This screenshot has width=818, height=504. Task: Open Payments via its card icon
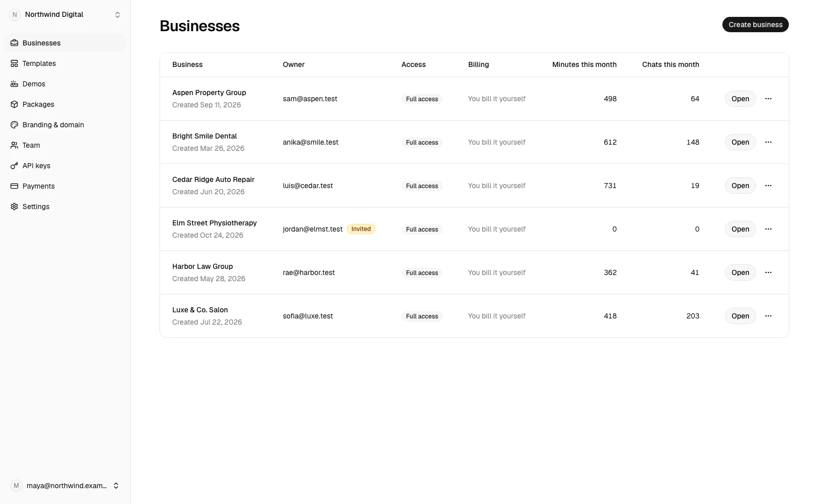[14, 186]
